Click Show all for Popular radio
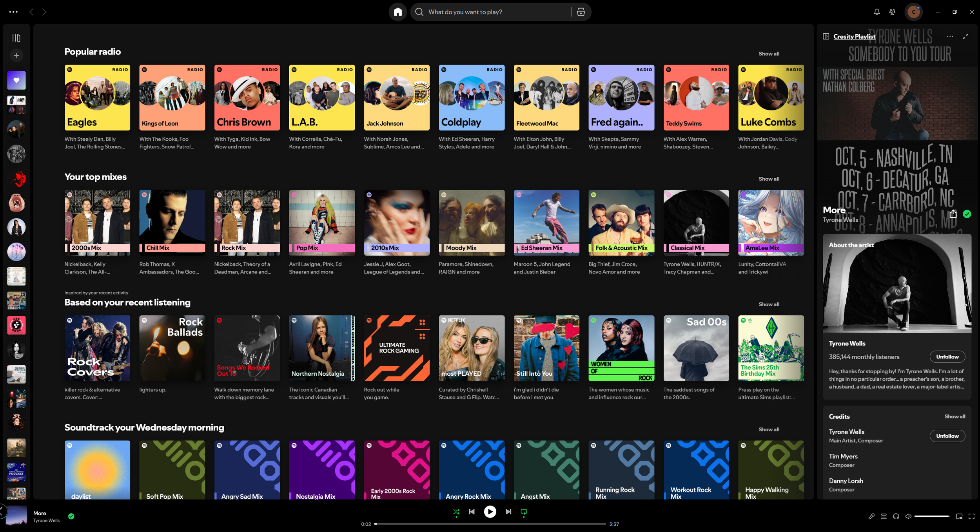 point(768,54)
